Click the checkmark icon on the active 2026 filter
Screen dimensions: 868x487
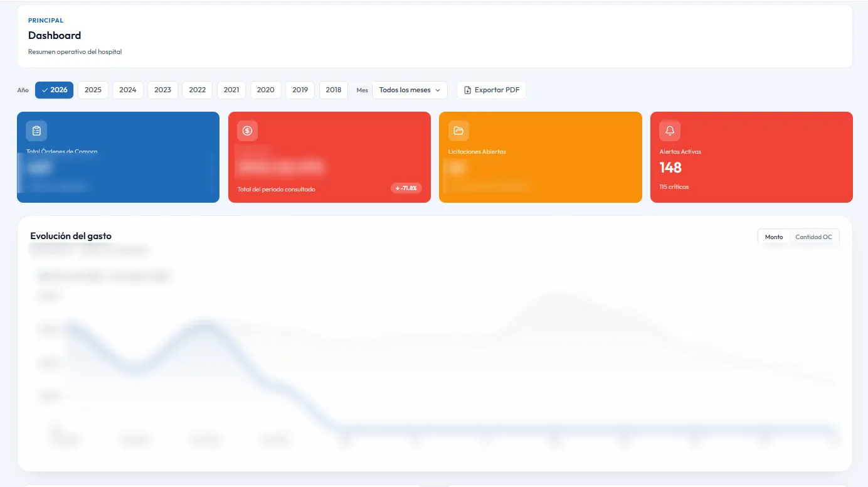pos(43,90)
